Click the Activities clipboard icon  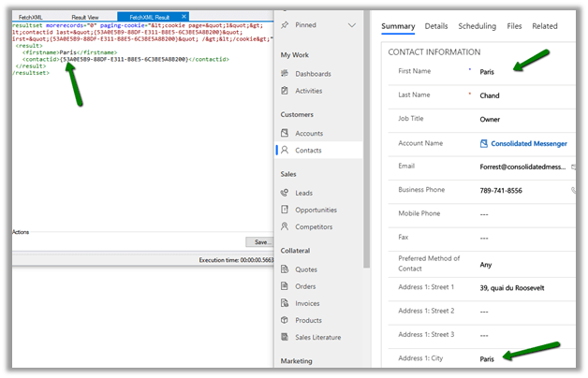point(285,91)
